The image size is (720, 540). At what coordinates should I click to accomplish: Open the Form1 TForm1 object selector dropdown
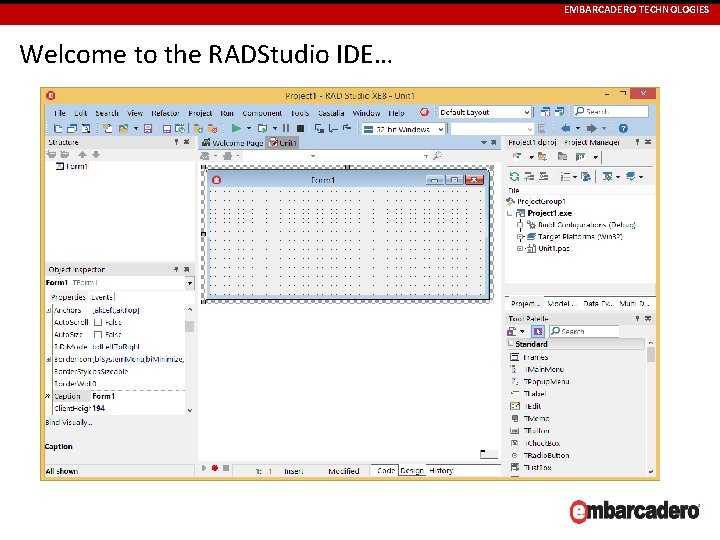click(190, 283)
